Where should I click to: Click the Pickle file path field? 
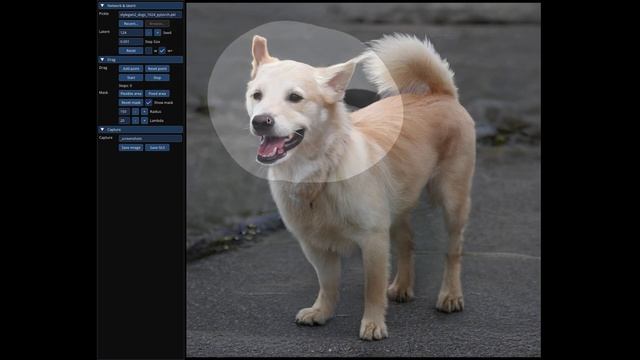(150, 15)
